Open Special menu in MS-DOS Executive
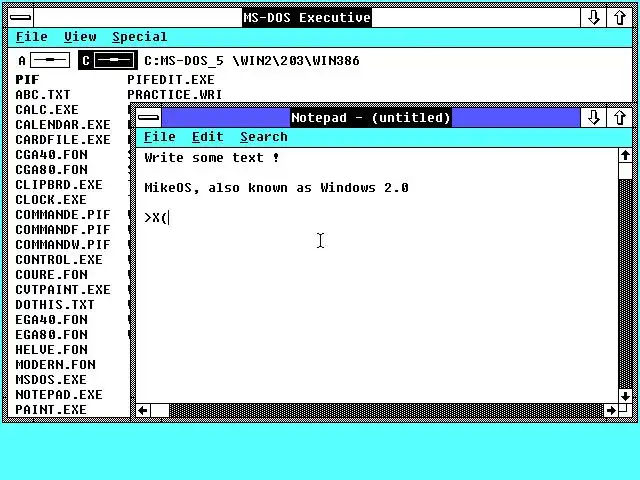This screenshot has height=480, width=640. 140,37
